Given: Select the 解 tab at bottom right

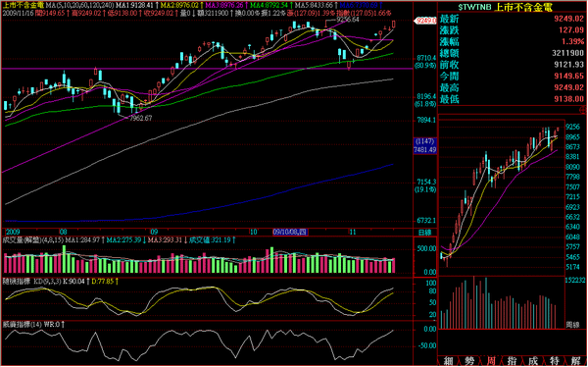Looking at the screenshot, I should point(575,361).
